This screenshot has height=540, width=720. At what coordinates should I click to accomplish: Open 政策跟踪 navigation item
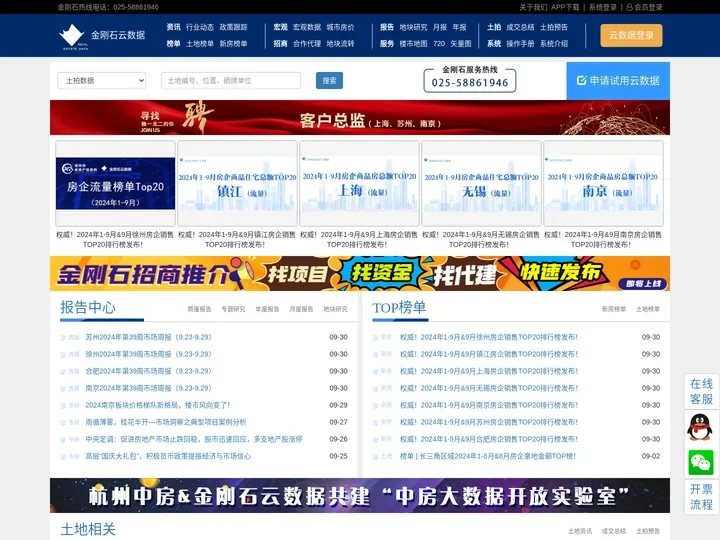point(233,27)
